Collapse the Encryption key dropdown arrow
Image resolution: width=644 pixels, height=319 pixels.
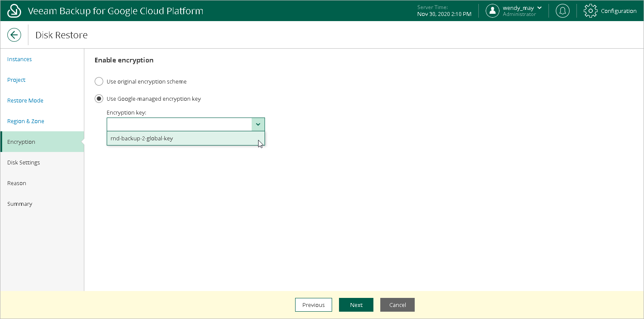(x=258, y=124)
